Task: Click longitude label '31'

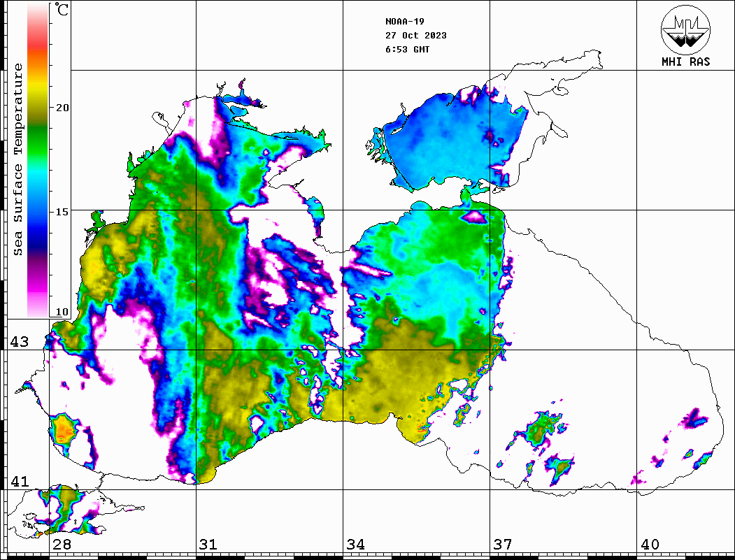Action: click(x=208, y=545)
